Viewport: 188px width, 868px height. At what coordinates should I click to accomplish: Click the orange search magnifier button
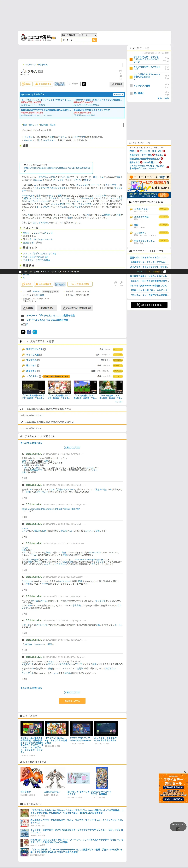[94, 40]
